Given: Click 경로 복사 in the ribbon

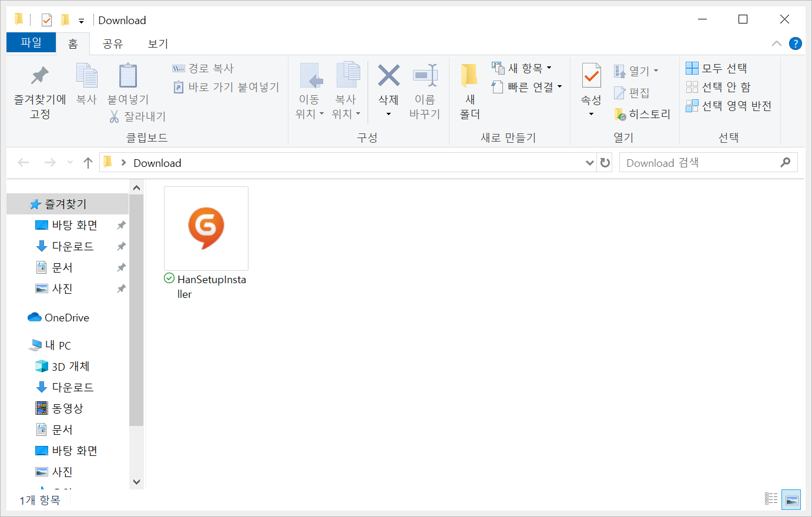Looking at the screenshot, I should tap(203, 69).
